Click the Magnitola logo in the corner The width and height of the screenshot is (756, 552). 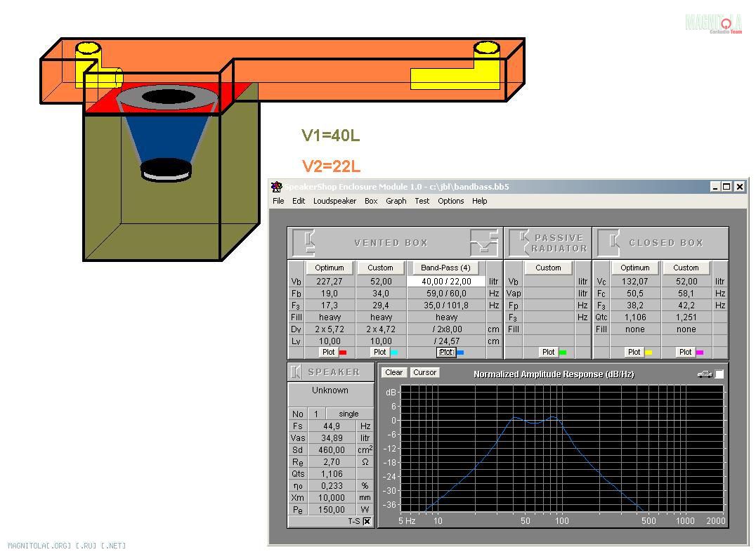coord(713,23)
